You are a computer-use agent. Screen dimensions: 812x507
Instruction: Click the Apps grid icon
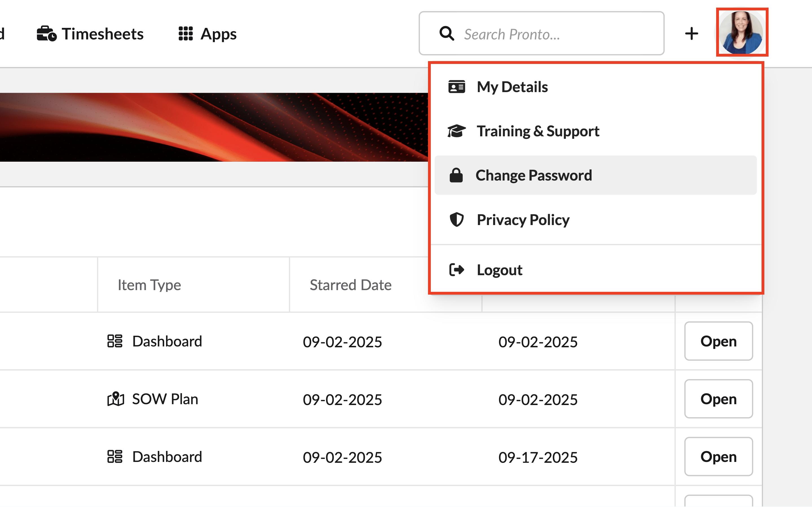coord(186,34)
